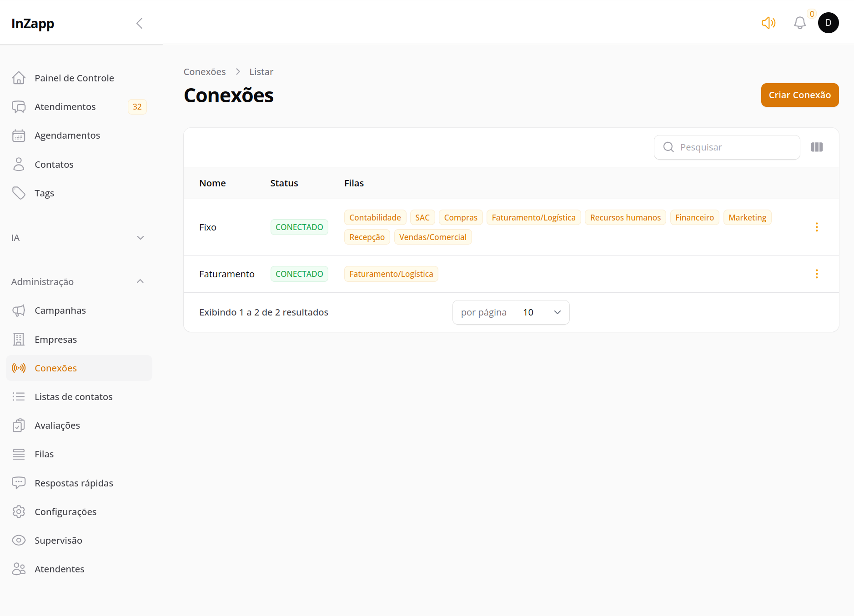Open the per page results dropdown
Screen dimensions: 854x616
tap(542, 312)
